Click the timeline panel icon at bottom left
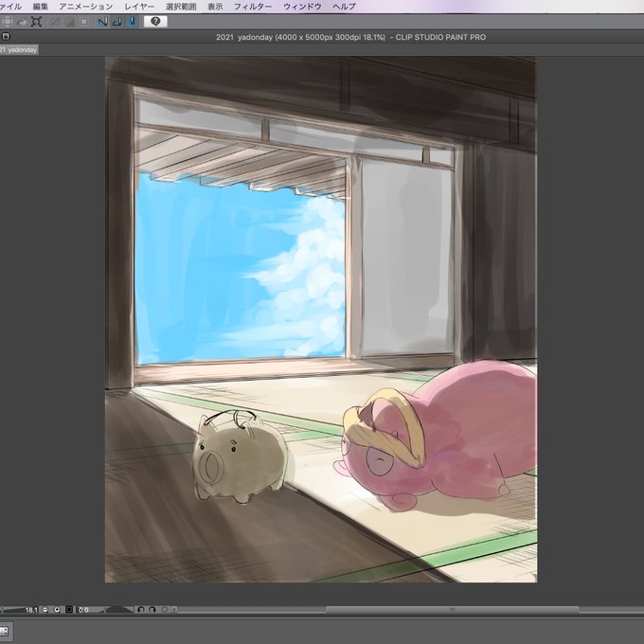The height and width of the screenshot is (644, 644). (5, 631)
